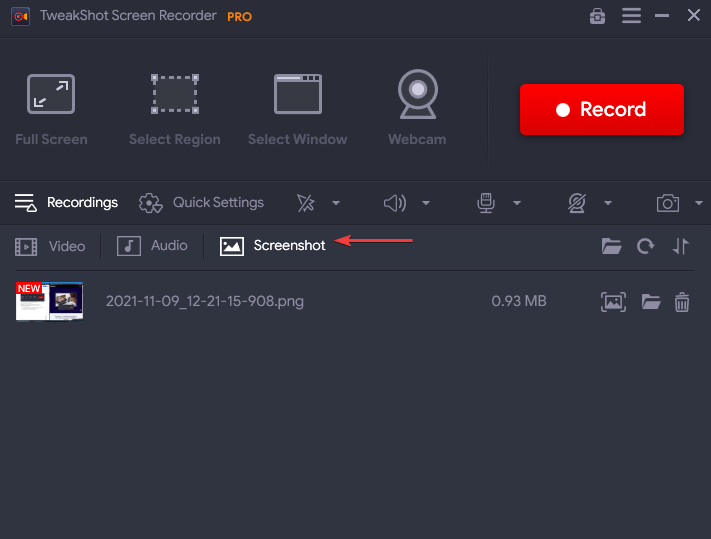This screenshot has height=539, width=711.
Task: Switch to the Audio tab
Action: 153,246
